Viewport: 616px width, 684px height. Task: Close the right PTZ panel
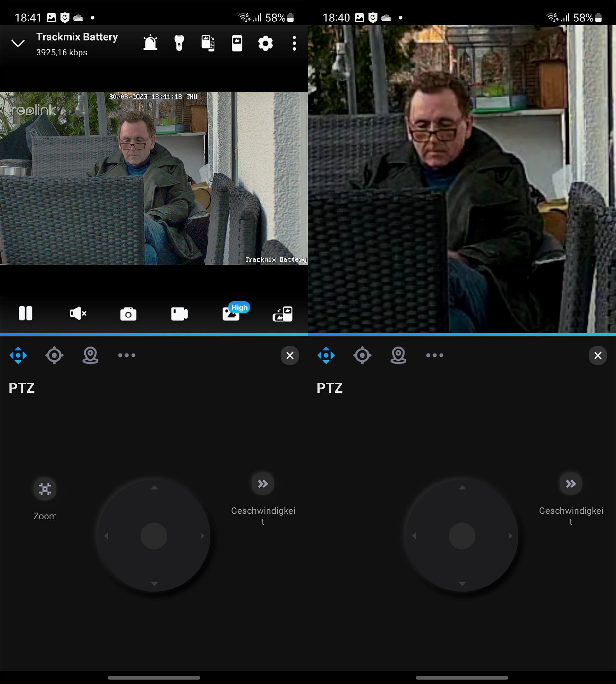click(x=597, y=356)
